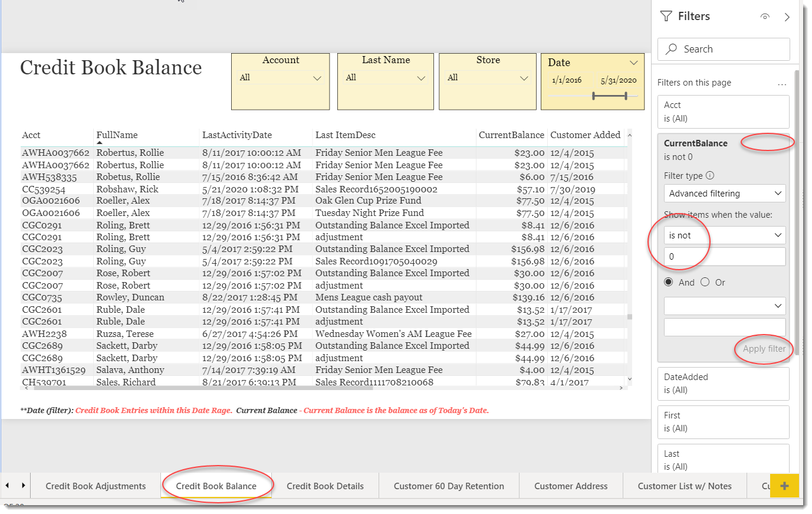Sort by the LastActivityDate column header
Viewport: 812px width, 514px height.
[237, 135]
